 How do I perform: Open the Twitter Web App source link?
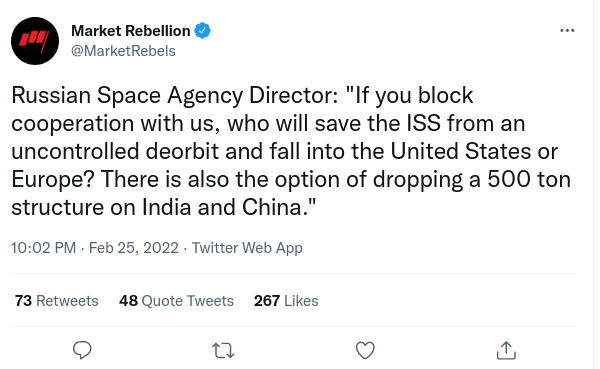247,248
